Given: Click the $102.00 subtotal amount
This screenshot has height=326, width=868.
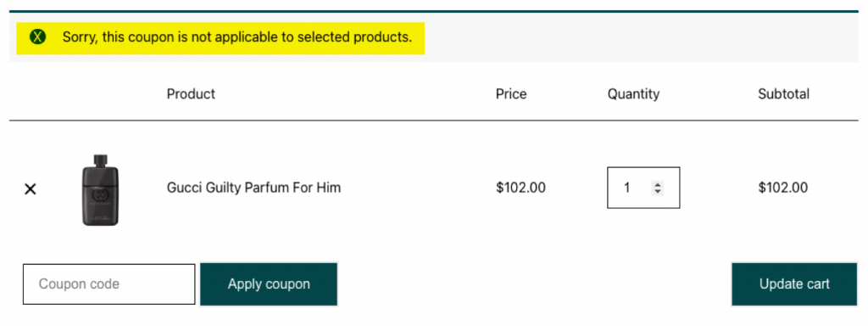Looking at the screenshot, I should click(x=782, y=188).
